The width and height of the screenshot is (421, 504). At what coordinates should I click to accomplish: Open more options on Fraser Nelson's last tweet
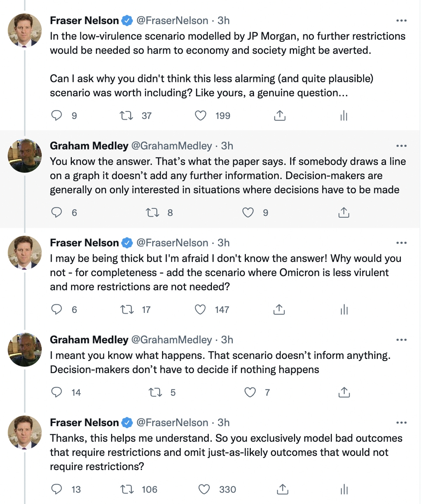[x=402, y=422]
